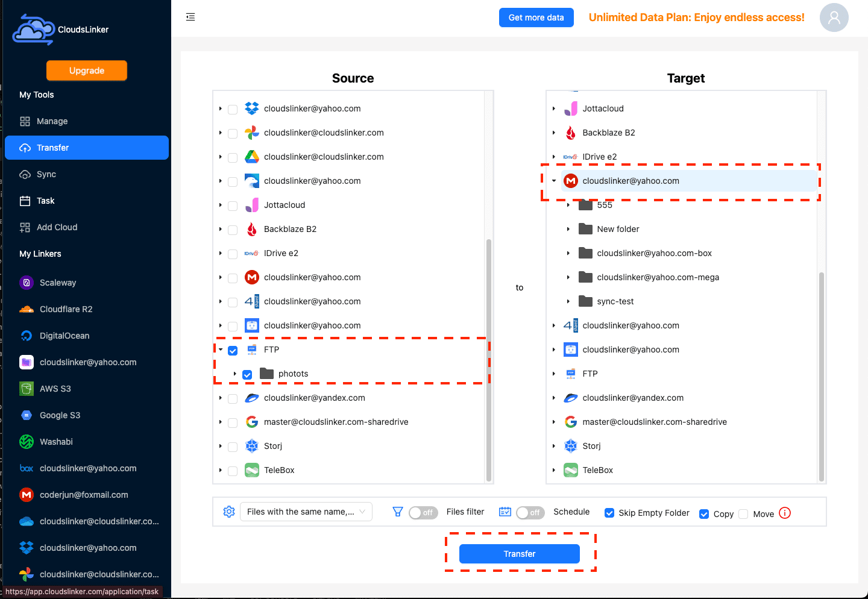Expand TeleBox in the Target list
The width and height of the screenshot is (868, 599).
[554, 470]
